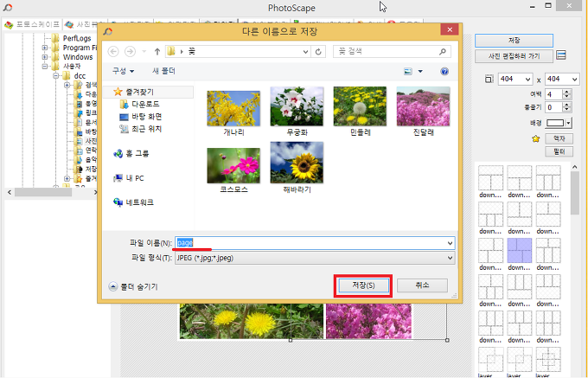Decrease the 둥글기 roundness value
The image size is (588, 378).
point(566,110)
